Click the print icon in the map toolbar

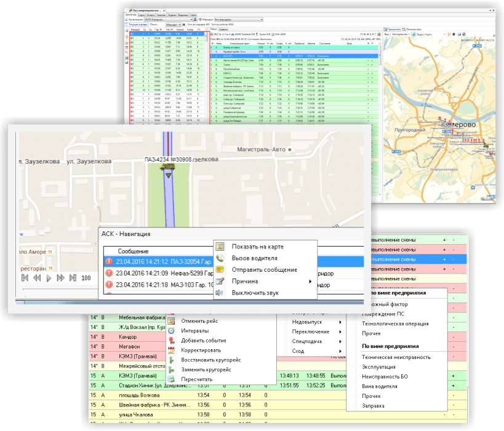[x=464, y=34]
